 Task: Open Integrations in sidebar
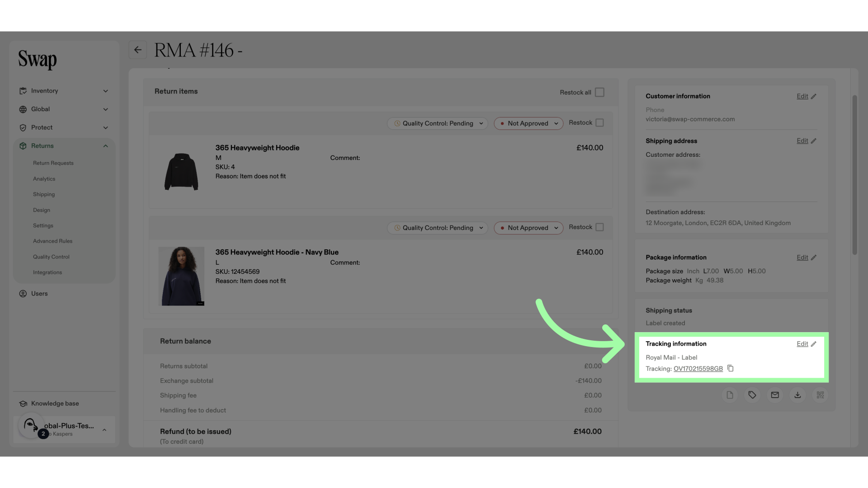(x=47, y=272)
